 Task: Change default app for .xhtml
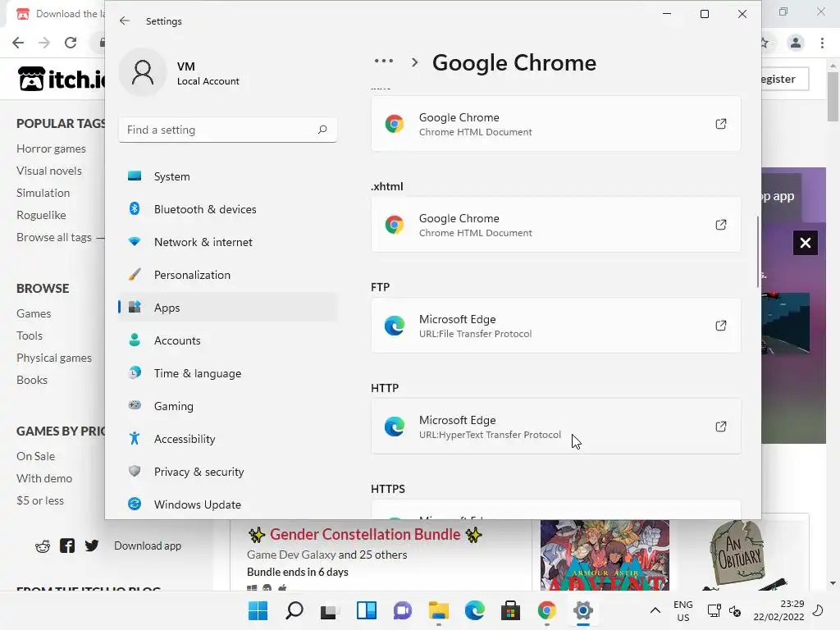pos(555,225)
